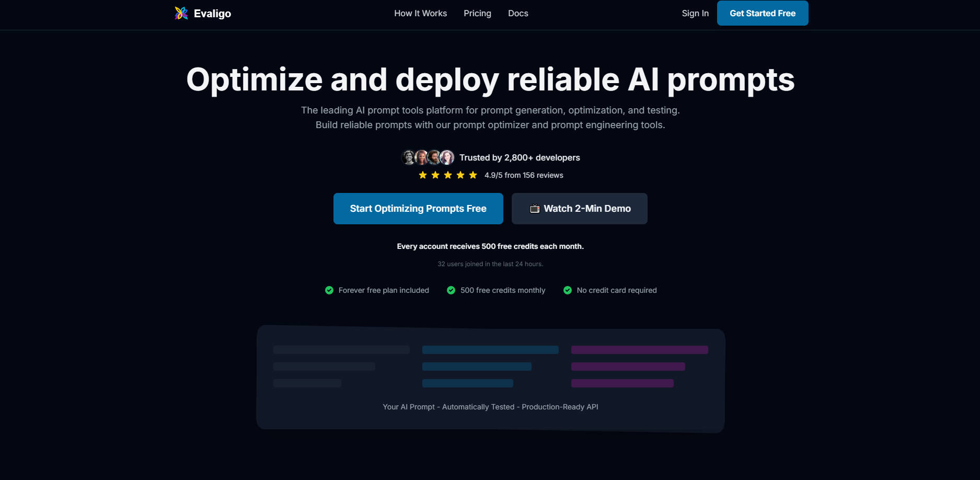Image resolution: width=980 pixels, height=480 pixels.
Task: Click the check icon beside 500 free credits
Action: point(451,290)
